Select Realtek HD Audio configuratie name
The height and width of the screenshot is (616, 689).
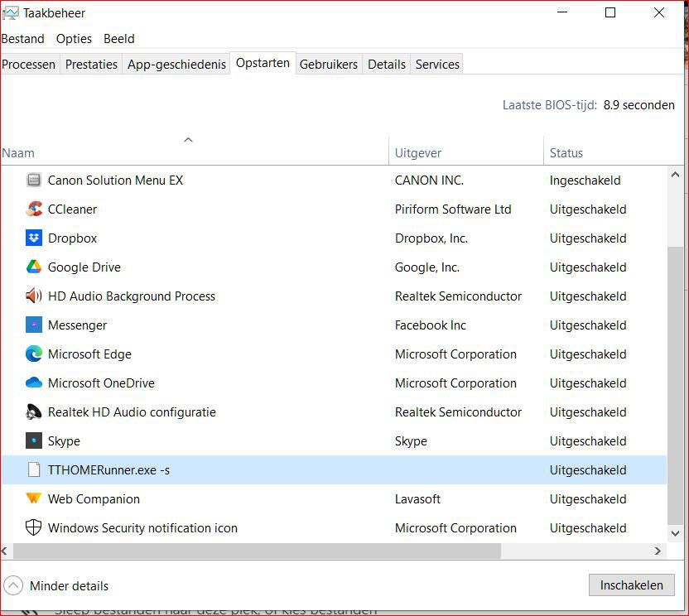132,412
